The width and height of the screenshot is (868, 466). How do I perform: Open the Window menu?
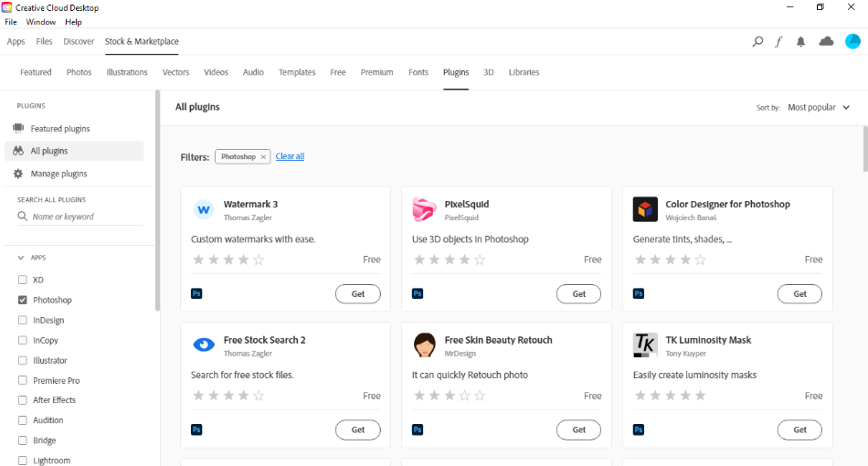click(x=41, y=22)
